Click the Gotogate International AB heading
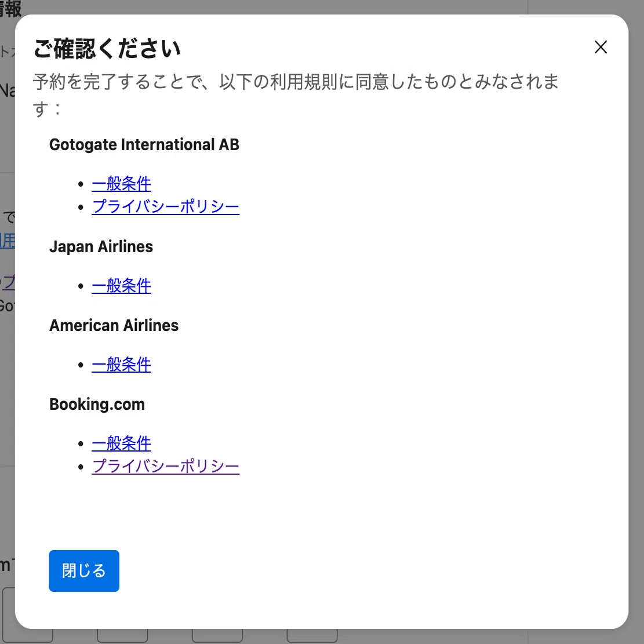The width and height of the screenshot is (644, 644). tap(144, 144)
